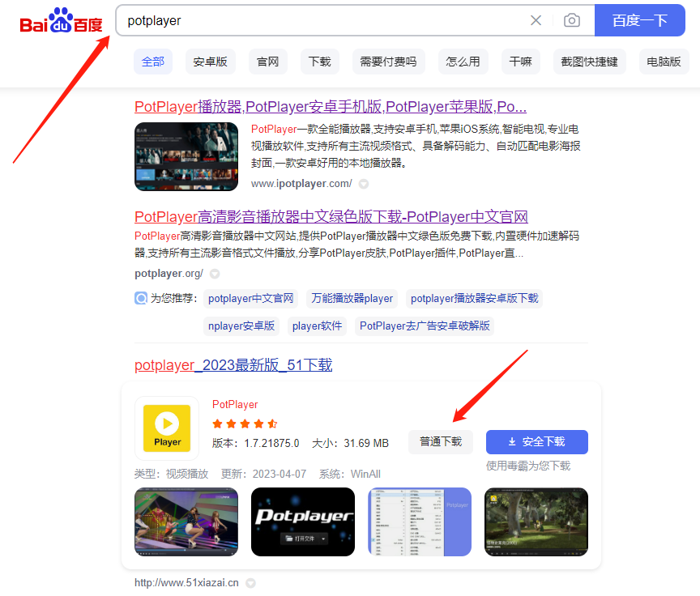The height and width of the screenshot is (596, 700).
Task: Switch to the 安卓版 filter tab
Action: [210, 62]
